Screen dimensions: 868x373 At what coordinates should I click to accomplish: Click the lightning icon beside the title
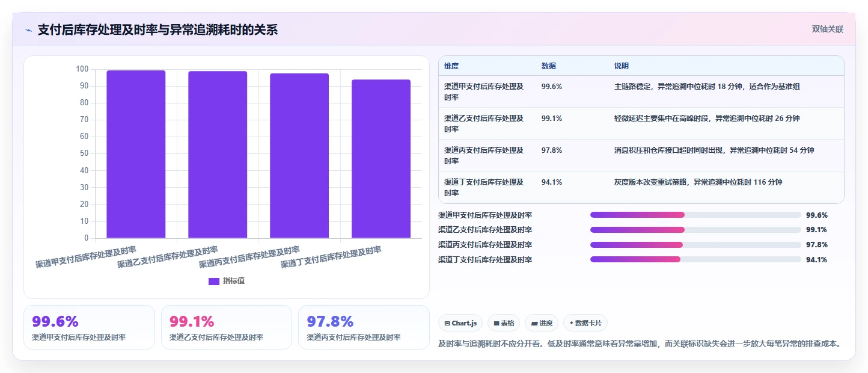click(x=28, y=30)
